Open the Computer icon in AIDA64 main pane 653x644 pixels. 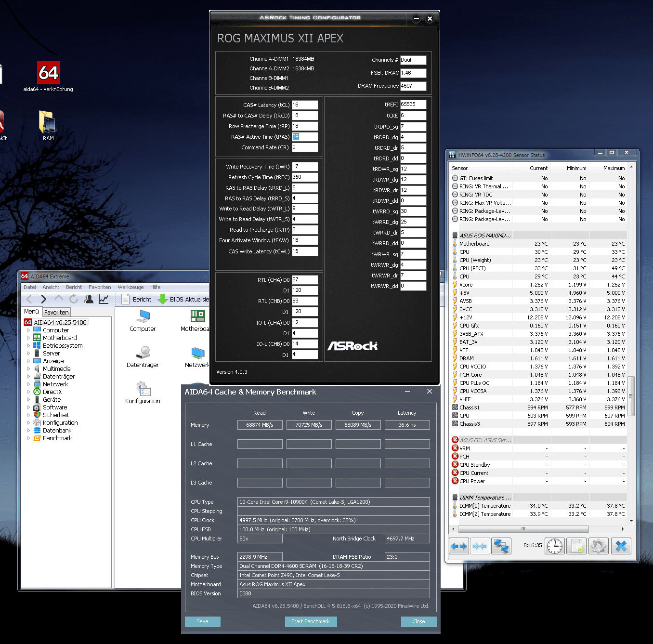point(143,321)
